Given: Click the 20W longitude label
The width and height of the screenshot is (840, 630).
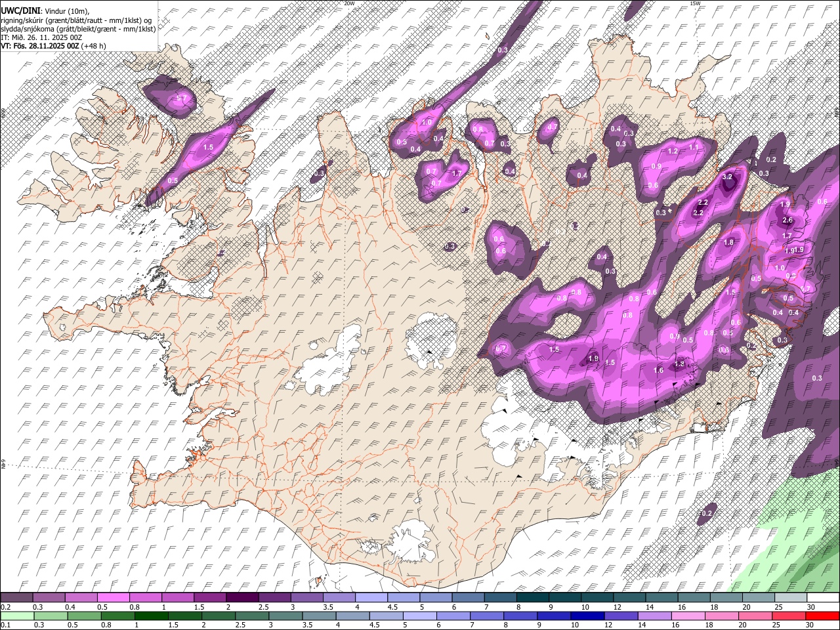Looking at the screenshot, I should point(349,3).
